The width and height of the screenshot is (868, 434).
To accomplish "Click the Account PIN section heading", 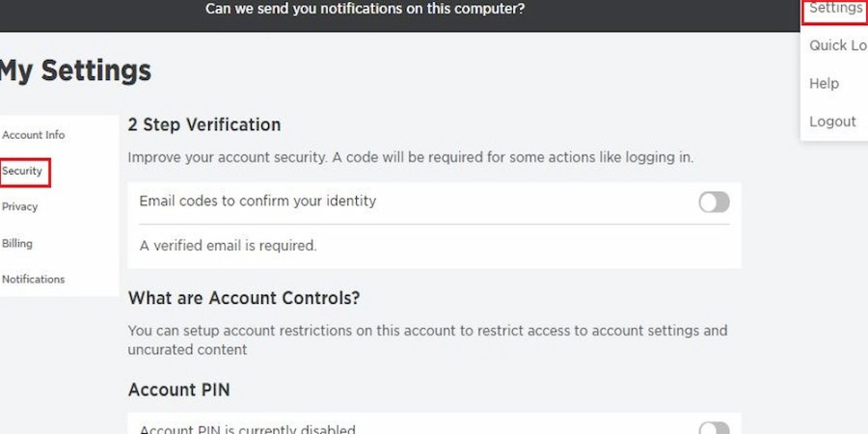I will (178, 390).
